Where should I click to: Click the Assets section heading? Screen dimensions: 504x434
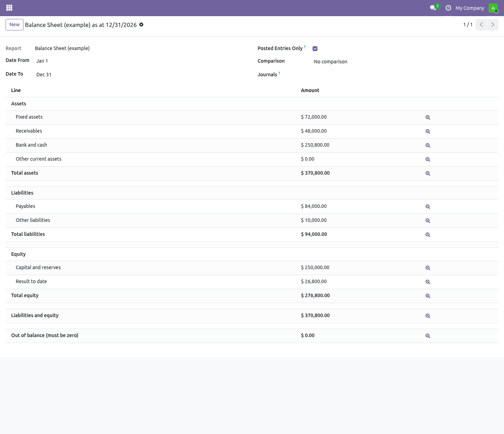[19, 104]
